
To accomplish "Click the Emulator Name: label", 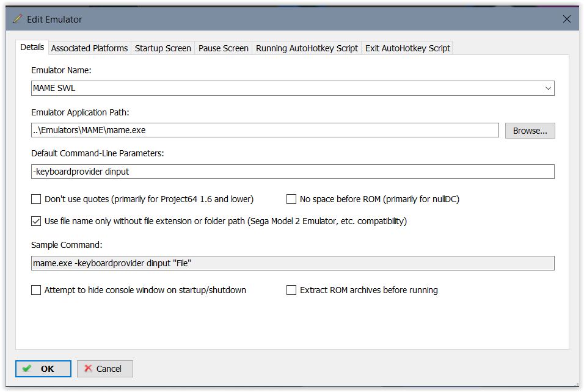I will [x=61, y=70].
